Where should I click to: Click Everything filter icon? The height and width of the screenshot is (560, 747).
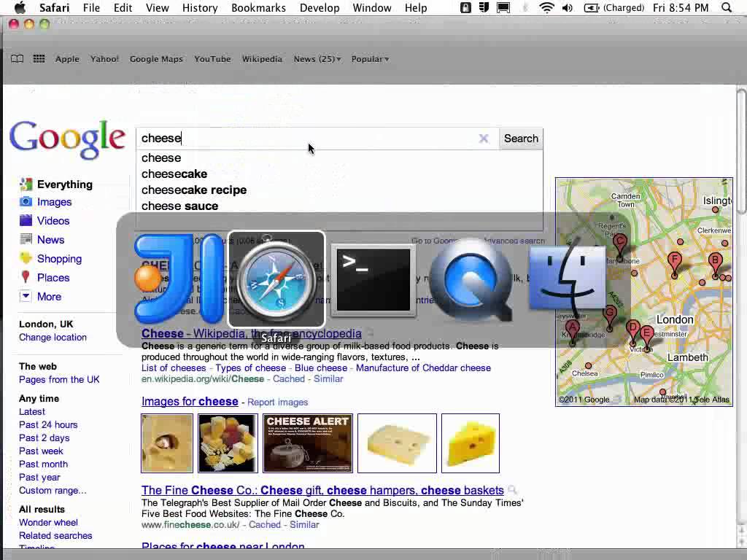click(x=26, y=184)
